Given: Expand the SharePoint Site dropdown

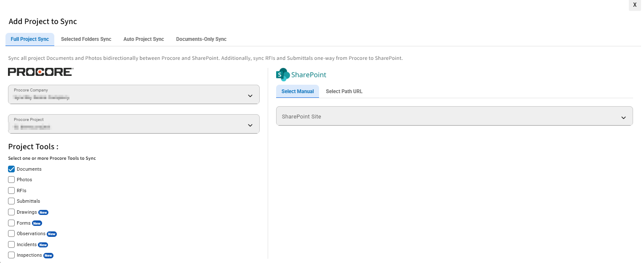Looking at the screenshot, I should tap(455, 116).
